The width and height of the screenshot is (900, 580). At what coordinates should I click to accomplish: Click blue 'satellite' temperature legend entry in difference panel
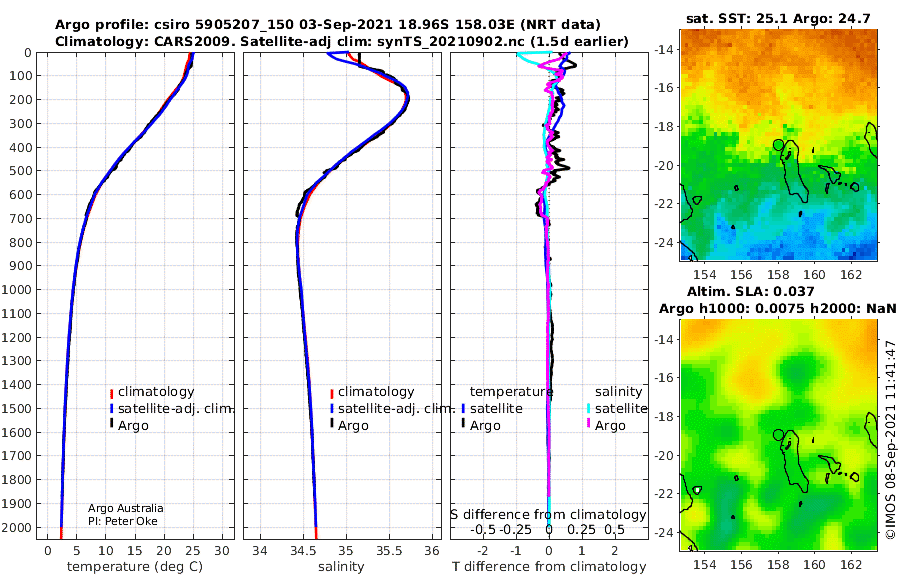tap(496, 409)
